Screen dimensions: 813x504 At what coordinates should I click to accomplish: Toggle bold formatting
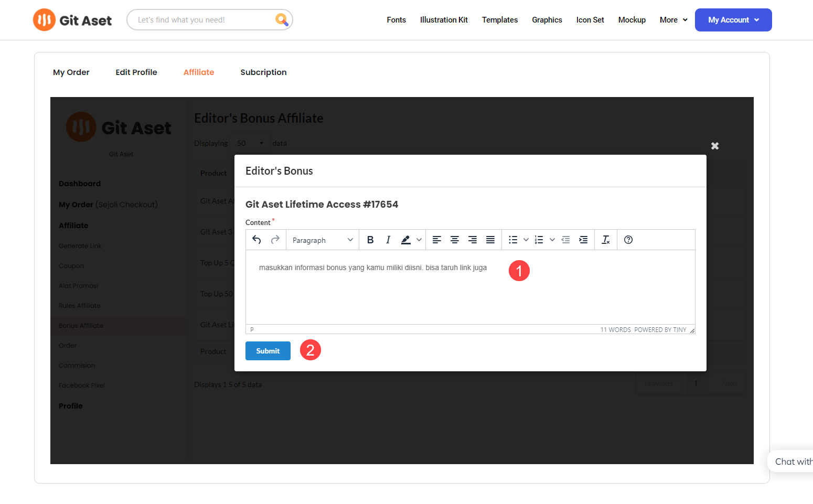tap(370, 240)
